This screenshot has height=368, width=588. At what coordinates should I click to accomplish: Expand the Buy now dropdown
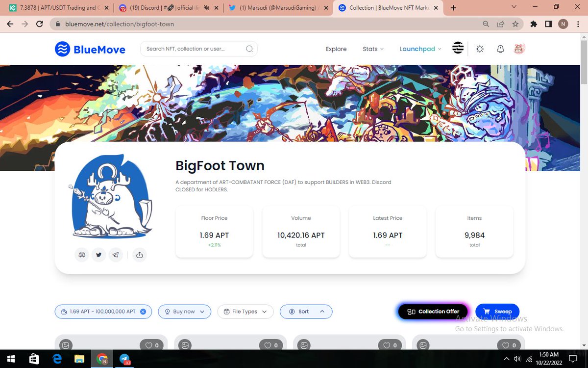[x=184, y=312]
